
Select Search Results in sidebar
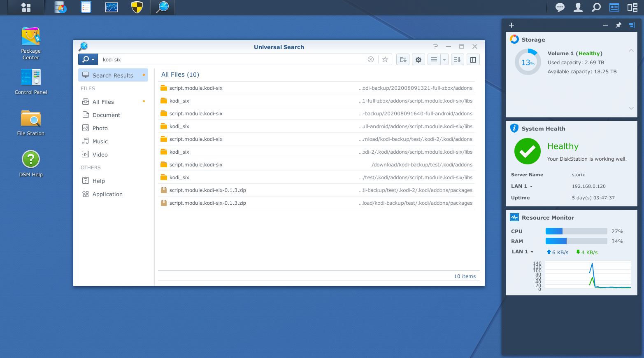[113, 75]
